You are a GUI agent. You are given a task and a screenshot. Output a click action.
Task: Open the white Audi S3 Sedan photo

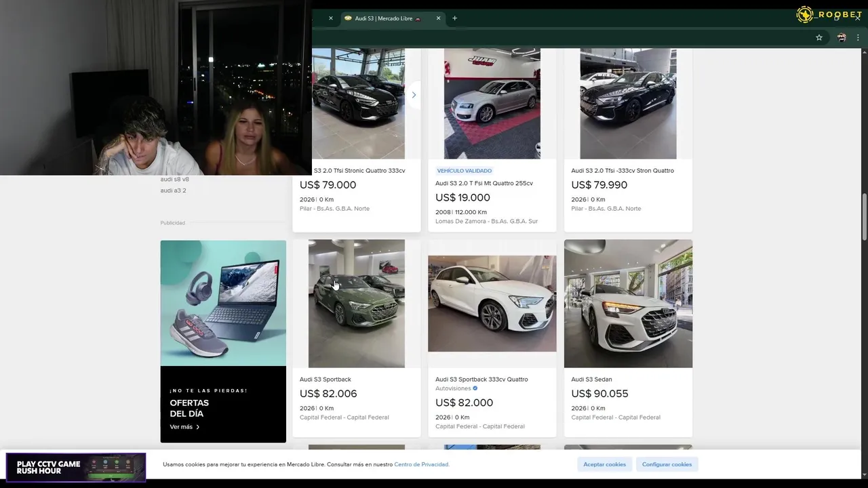628,304
